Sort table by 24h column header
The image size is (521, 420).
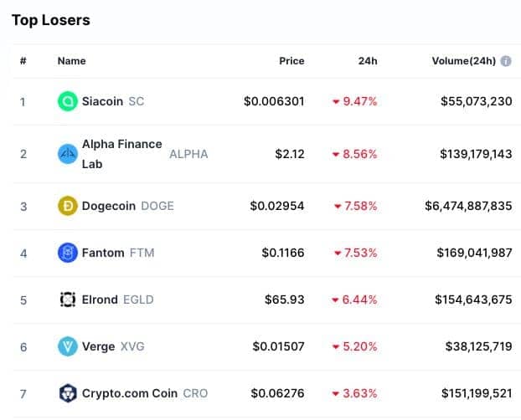[368, 61]
